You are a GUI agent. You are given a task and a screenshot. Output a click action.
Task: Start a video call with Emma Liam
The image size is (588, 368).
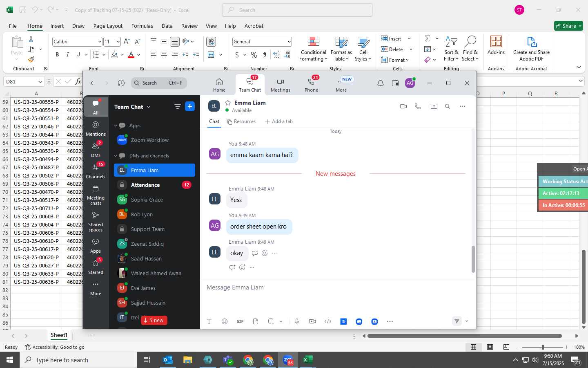(403, 106)
